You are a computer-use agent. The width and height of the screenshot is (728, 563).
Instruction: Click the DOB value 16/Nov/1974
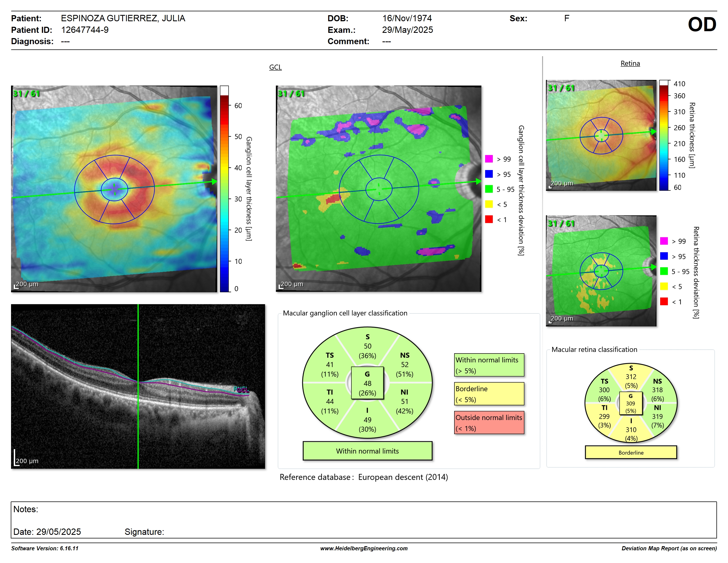(x=407, y=18)
